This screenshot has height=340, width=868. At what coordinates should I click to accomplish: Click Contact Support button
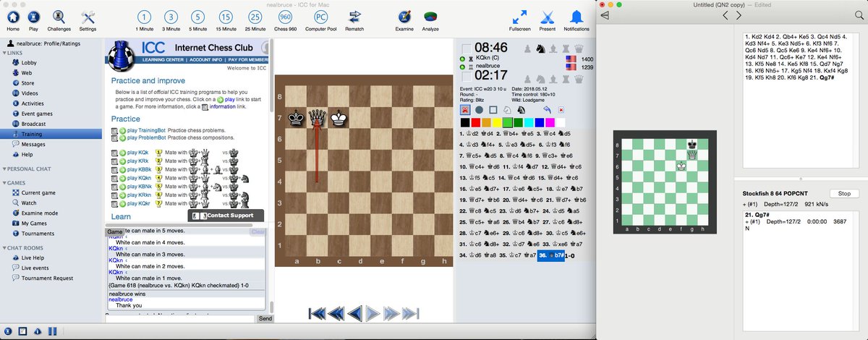226,216
